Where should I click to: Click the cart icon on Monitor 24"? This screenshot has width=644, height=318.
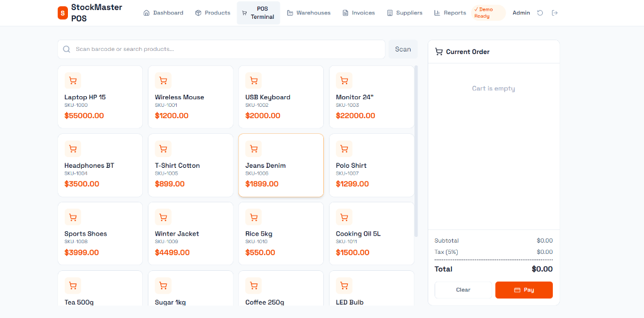(344, 80)
